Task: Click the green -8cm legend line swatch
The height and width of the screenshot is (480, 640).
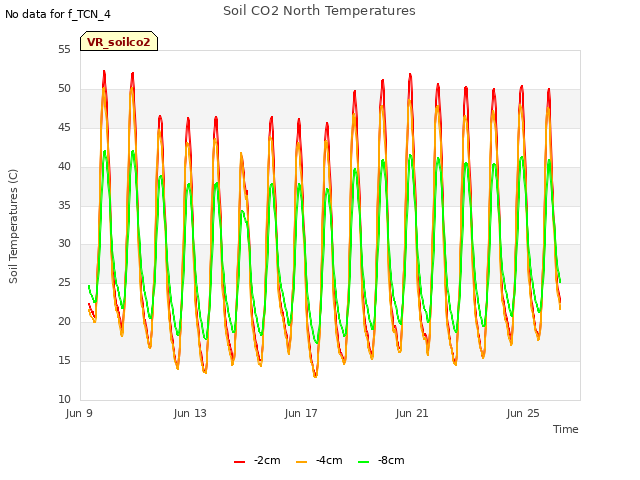Action: pos(363,462)
